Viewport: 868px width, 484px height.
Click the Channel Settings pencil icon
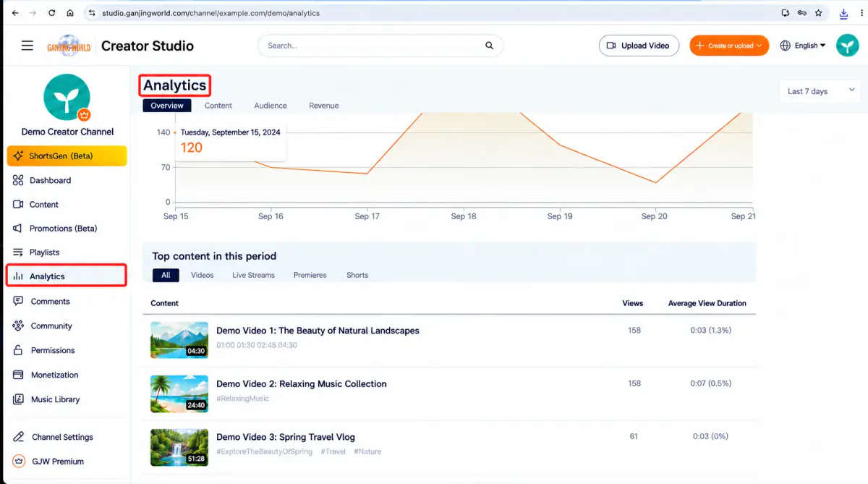tap(18, 437)
